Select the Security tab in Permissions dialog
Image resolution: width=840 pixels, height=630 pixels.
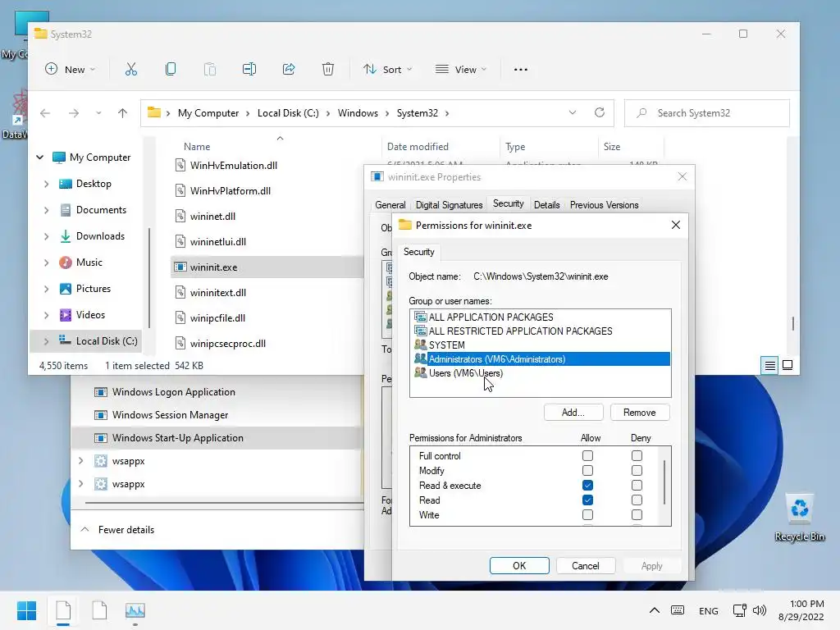tap(418, 252)
